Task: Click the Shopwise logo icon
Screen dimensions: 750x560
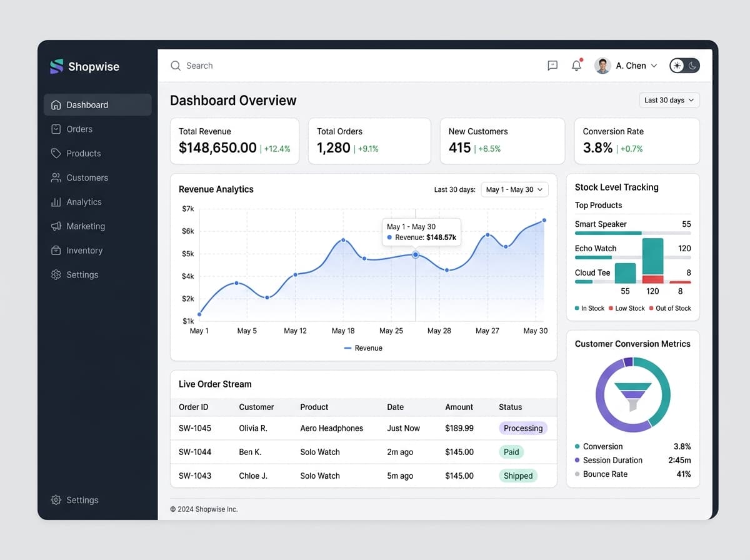Action: coord(57,66)
